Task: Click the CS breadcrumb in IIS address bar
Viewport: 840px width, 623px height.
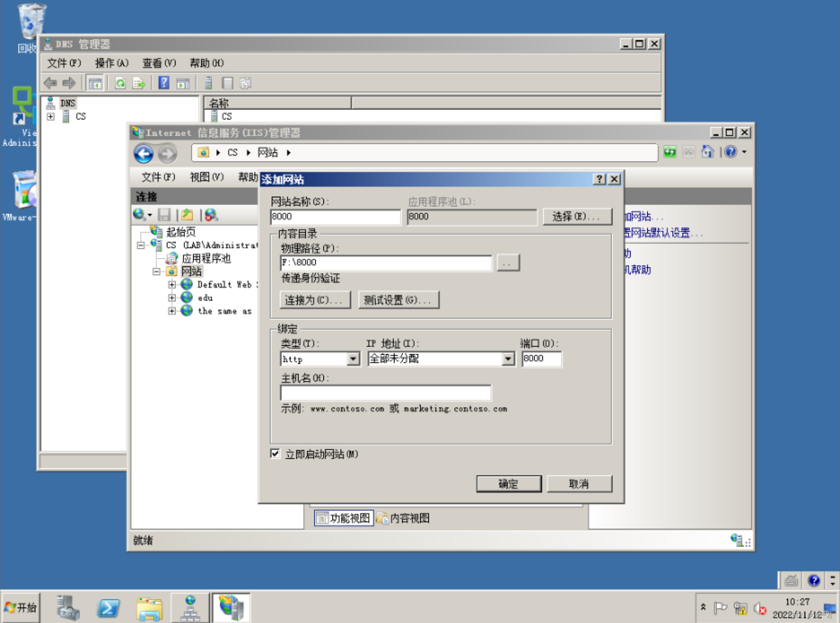Action: tap(233, 152)
